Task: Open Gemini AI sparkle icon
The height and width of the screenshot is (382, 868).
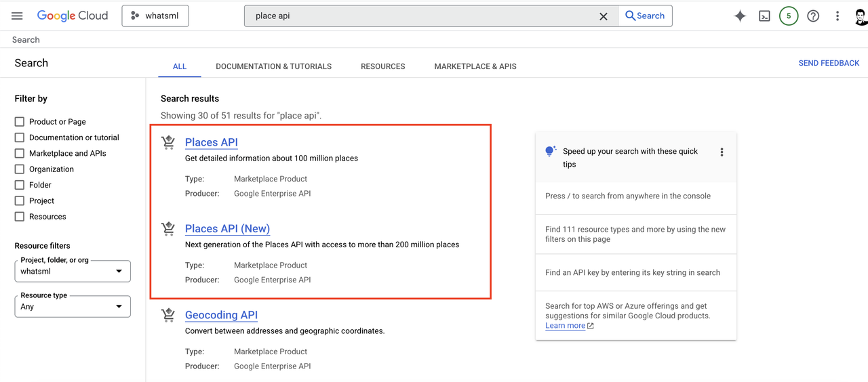Action: 740,16
